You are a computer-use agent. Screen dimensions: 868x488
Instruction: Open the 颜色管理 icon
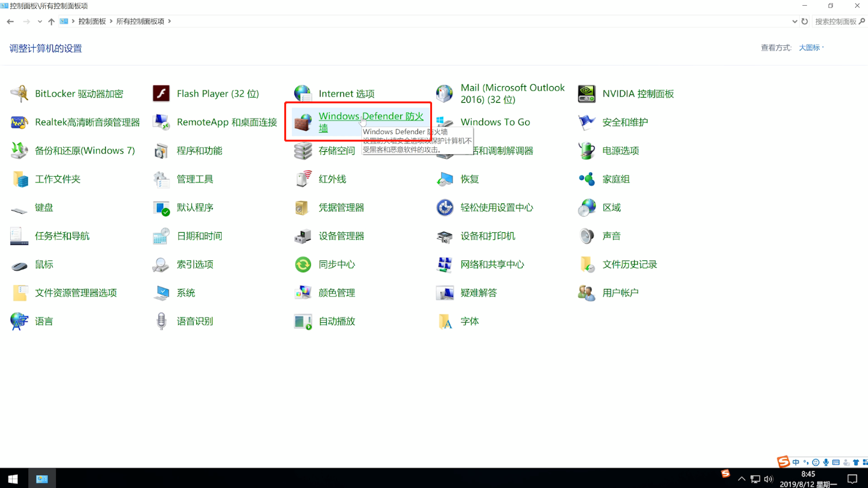(x=303, y=293)
